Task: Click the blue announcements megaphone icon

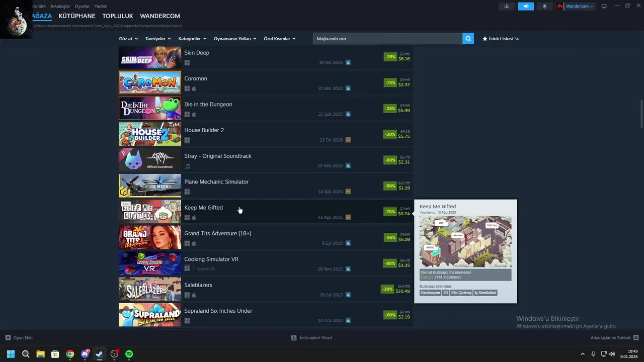Action: (x=526, y=6)
